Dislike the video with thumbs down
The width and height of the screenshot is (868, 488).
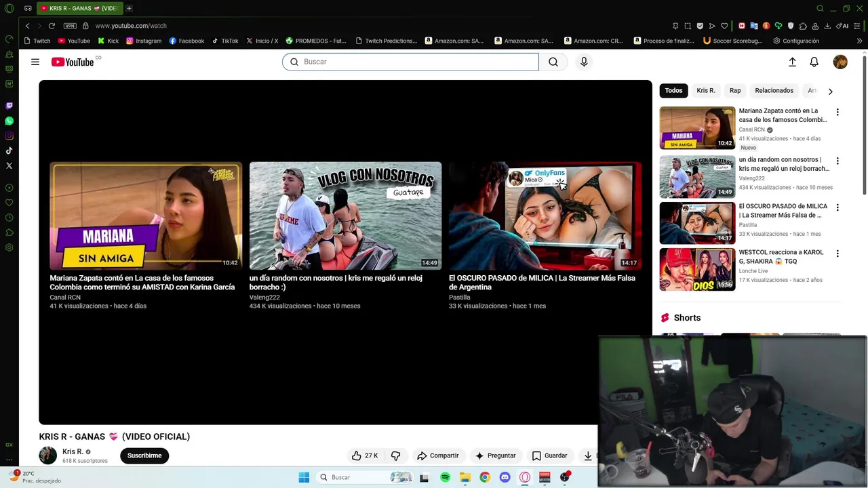(396, 455)
